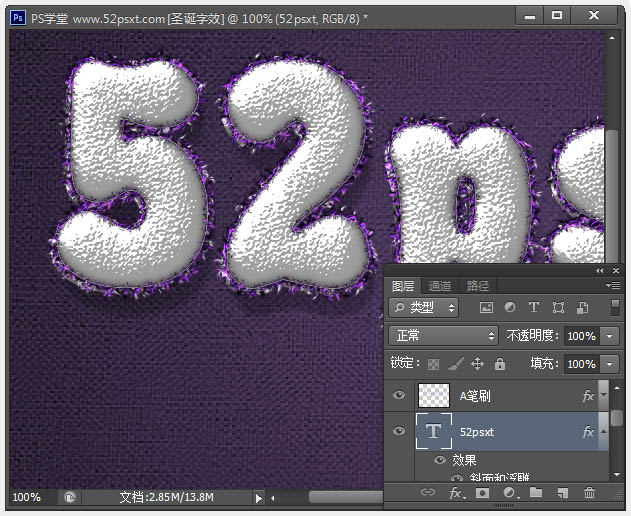Screen dimensions: 631x516
Task: Click the zoom percentage field 100%
Action: [27, 497]
